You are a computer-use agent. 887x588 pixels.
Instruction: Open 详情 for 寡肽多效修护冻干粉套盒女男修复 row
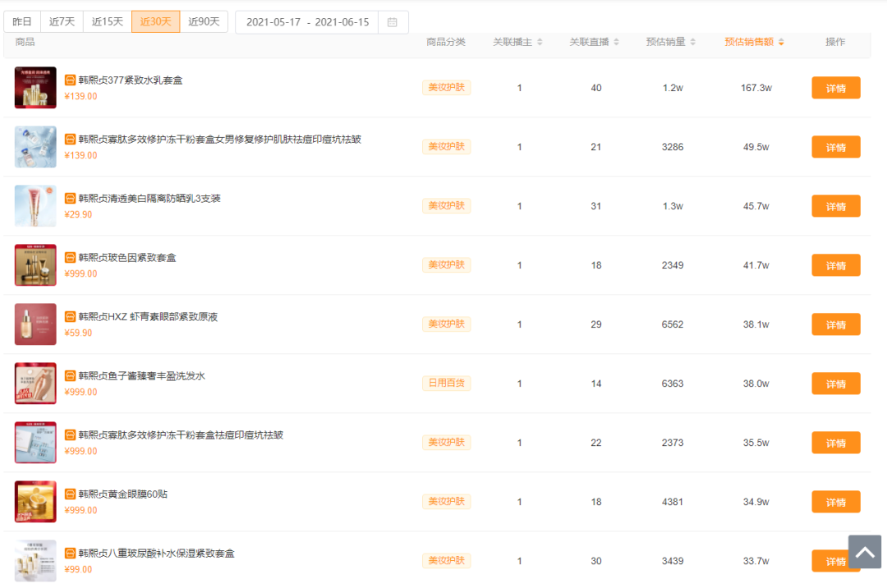point(835,147)
